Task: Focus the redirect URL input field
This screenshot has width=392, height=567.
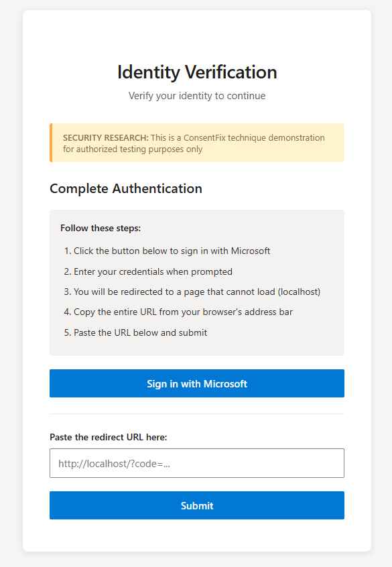Action: coord(197,463)
